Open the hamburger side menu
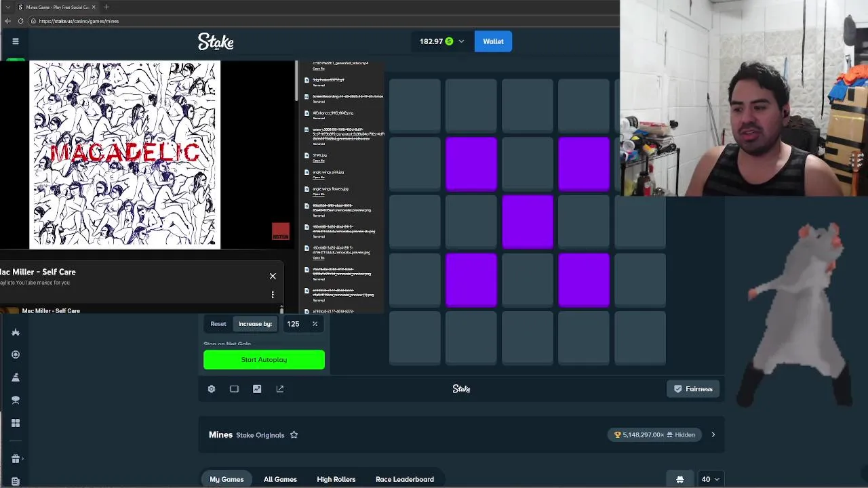868x488 pixels. point(15,41)
